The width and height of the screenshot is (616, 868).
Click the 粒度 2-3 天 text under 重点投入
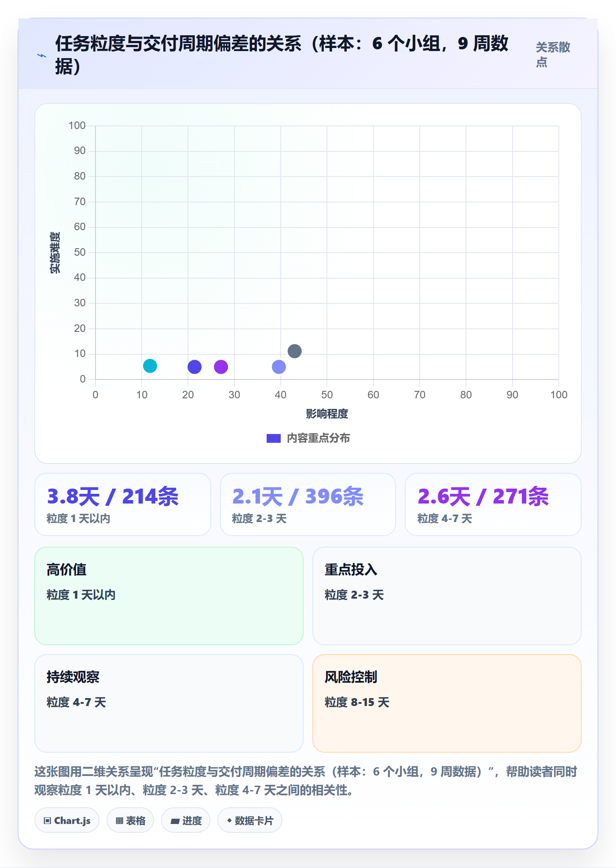(x=354, y=595)
